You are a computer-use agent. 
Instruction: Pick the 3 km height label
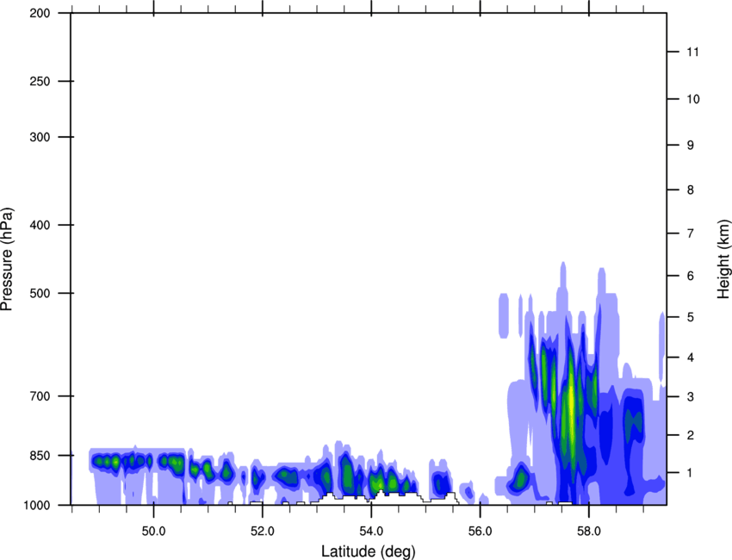691,396
